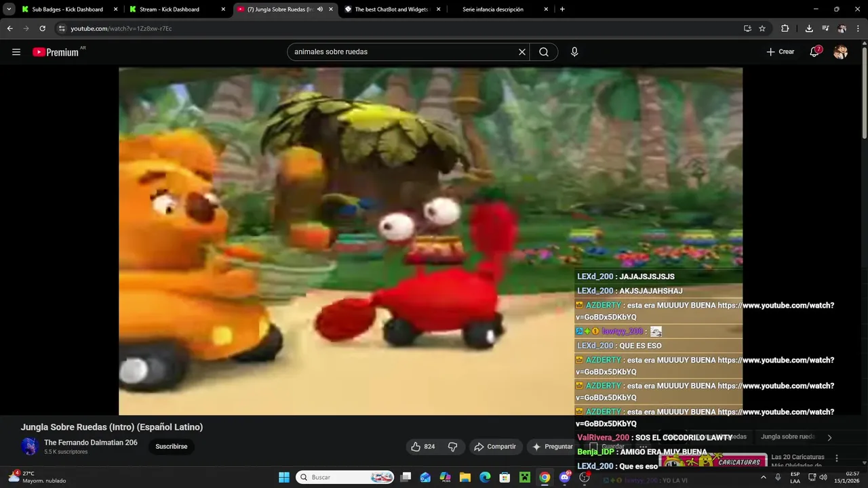
Task: Install app icon in the address bar
Action: point(747,28)
